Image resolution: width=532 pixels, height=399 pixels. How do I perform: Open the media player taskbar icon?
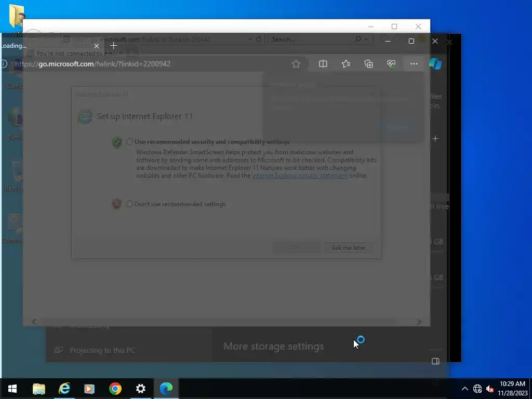click(x=89, y=389)
